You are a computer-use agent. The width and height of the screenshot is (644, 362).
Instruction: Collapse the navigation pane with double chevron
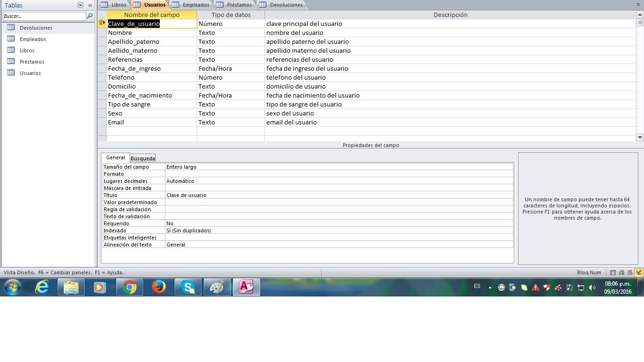pos(90,5)
